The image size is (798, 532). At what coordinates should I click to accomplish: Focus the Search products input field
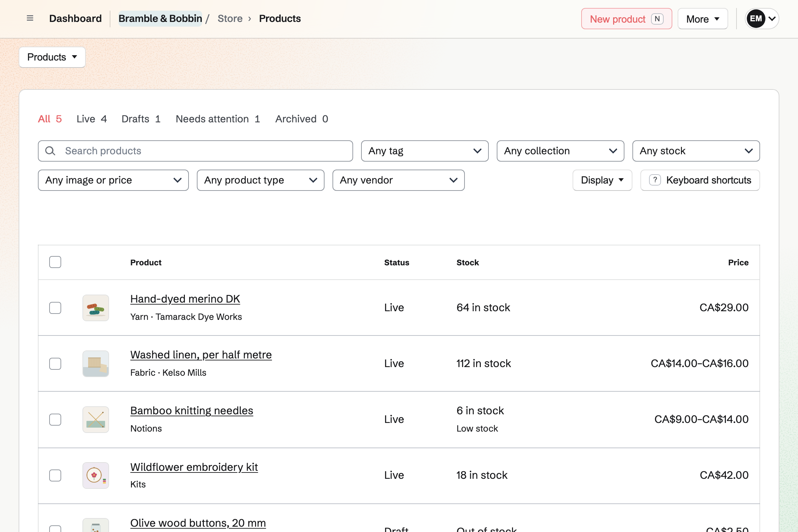pos(196,151)
